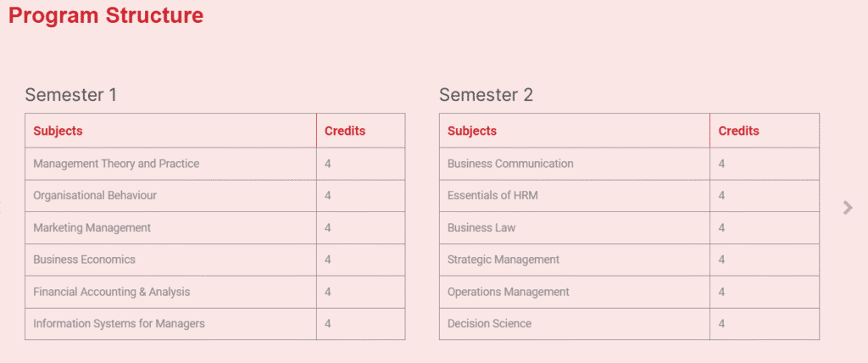
Task: Select Financial Accounting & Analysis row
Action: click(214, 292)
